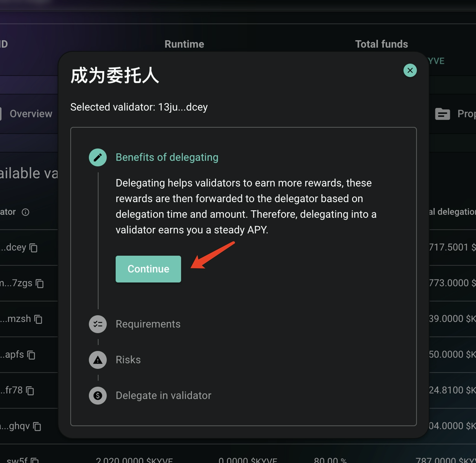
Task: Expand the Requirements step
Action: pyautogui.click(x=148, y=324)
